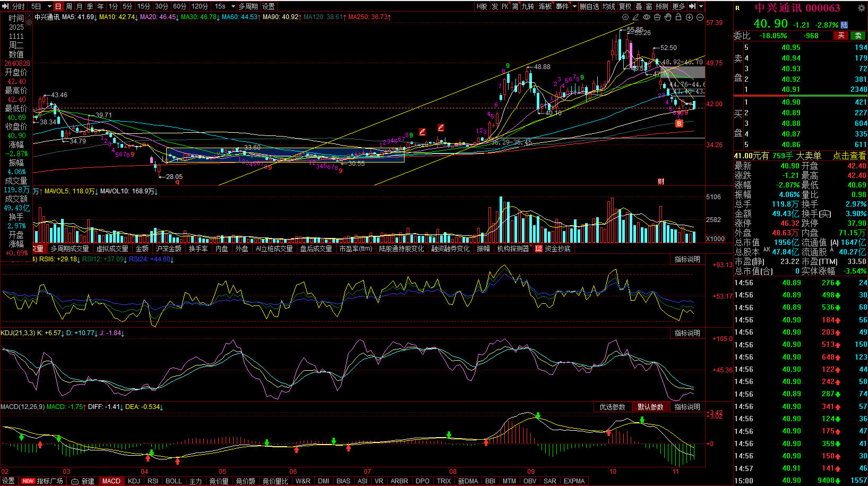Image resolution: width=868 pixels, height=486 pixels.
Task: Expand dropdown arrow at toolbar far right
Action: [x=701, y=6]
